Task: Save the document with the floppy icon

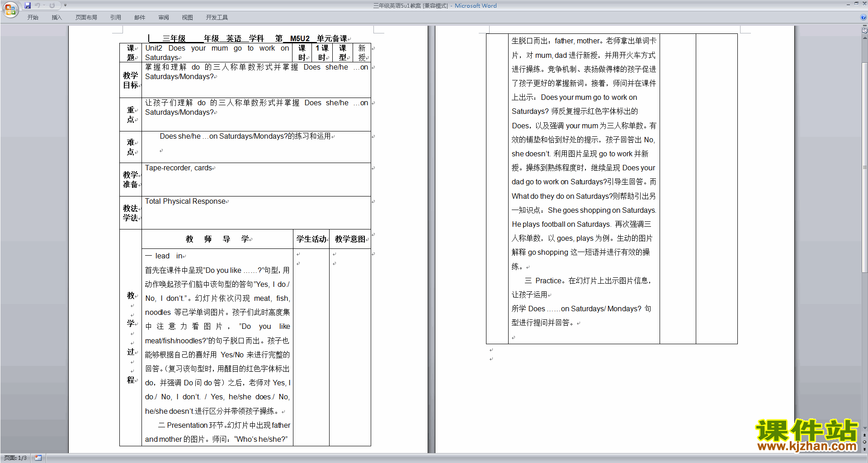Action: pyautogui.click(x=28, y=5)
